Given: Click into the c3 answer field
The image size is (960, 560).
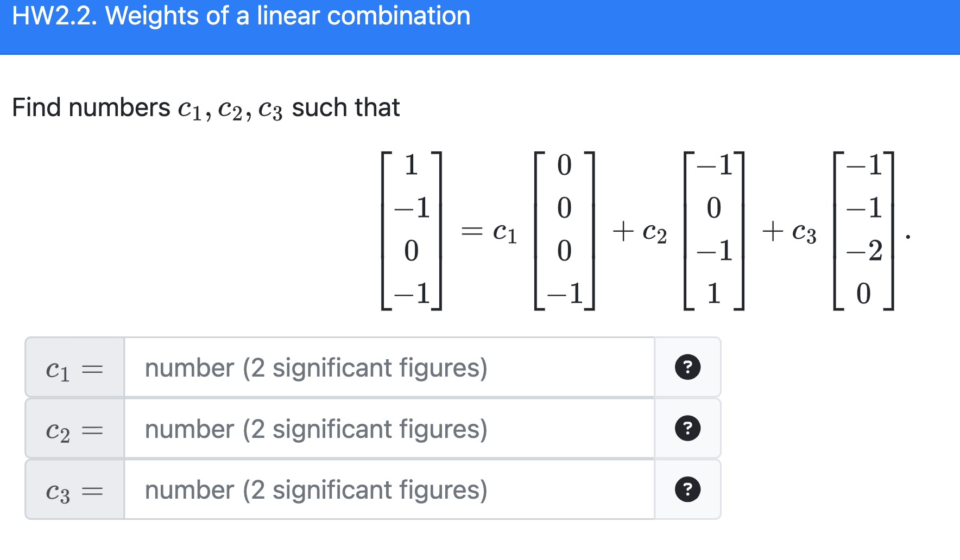Looking at the screenshot, I should [380, 490].
